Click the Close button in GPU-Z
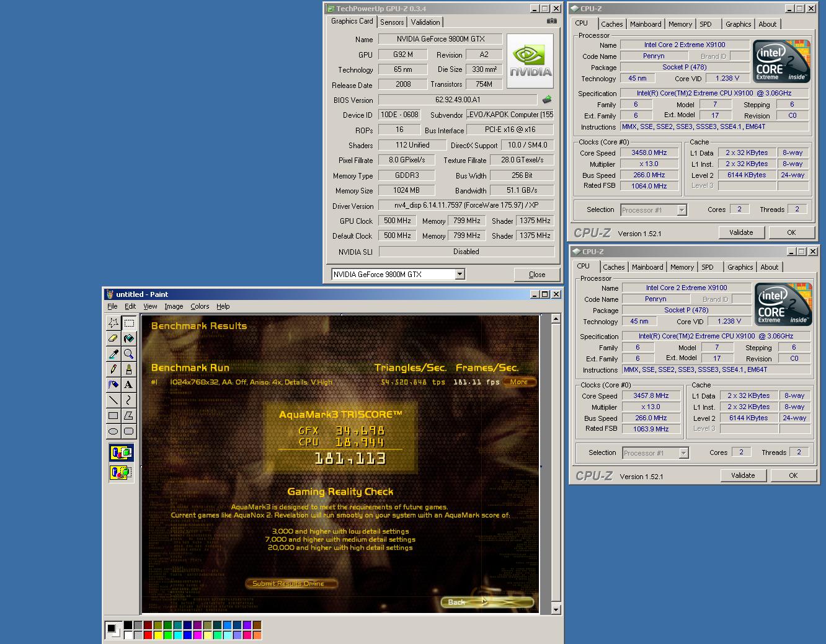This screenshot has height=644, width=826. point(537,275)
